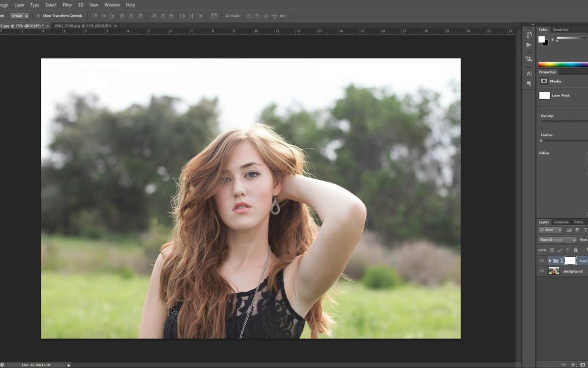Enable Show Transform Controls checkbox
The height and width of the screenshot is (368, 588).
coord(38,16)
